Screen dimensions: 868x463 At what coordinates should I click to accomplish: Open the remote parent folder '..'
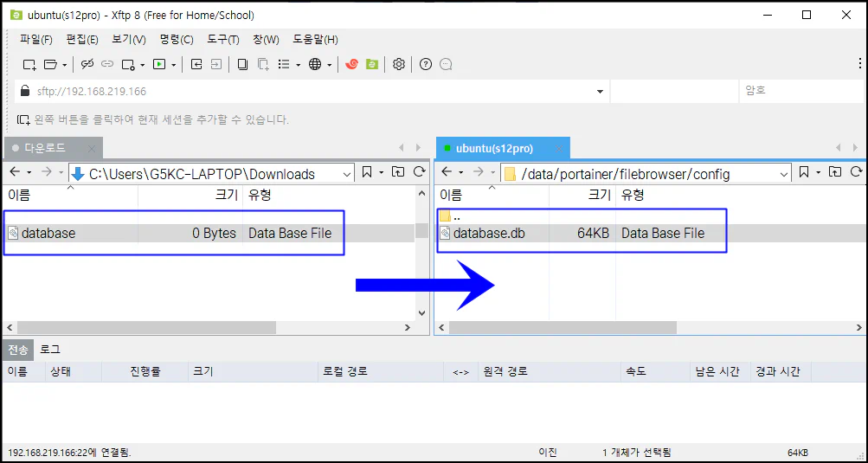click(x=450, y=217)
